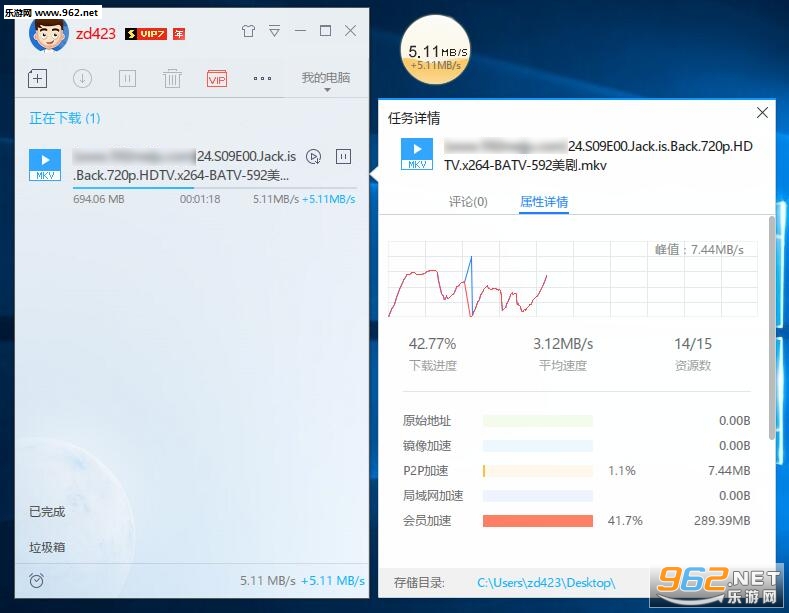Image resolution: width=789 pixels, height=613 pixels.
Task: Open the 垃圾箱 list
Action: click(x=47, y=547)
